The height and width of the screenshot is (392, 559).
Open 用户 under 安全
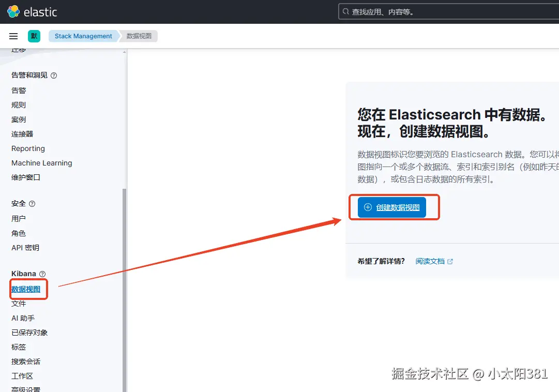(x=19, y=219)
